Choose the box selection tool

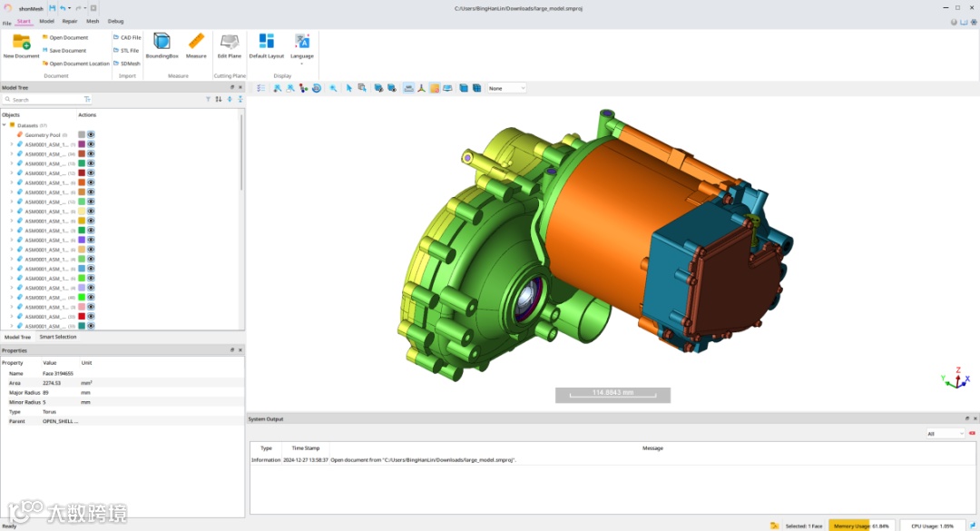pyautogui.click(x=362, y=88)
